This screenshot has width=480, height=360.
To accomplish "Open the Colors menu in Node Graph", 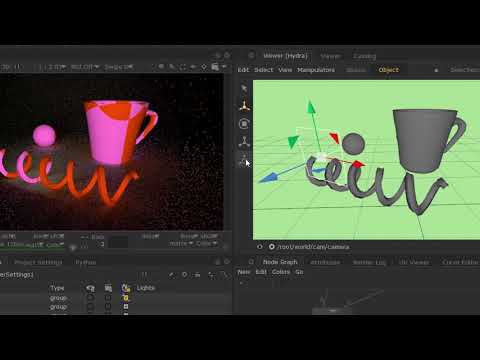I will point(281,272).
